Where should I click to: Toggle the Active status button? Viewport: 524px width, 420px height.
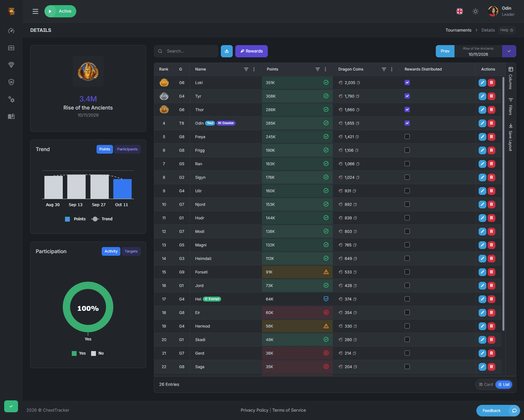(60, 11)
